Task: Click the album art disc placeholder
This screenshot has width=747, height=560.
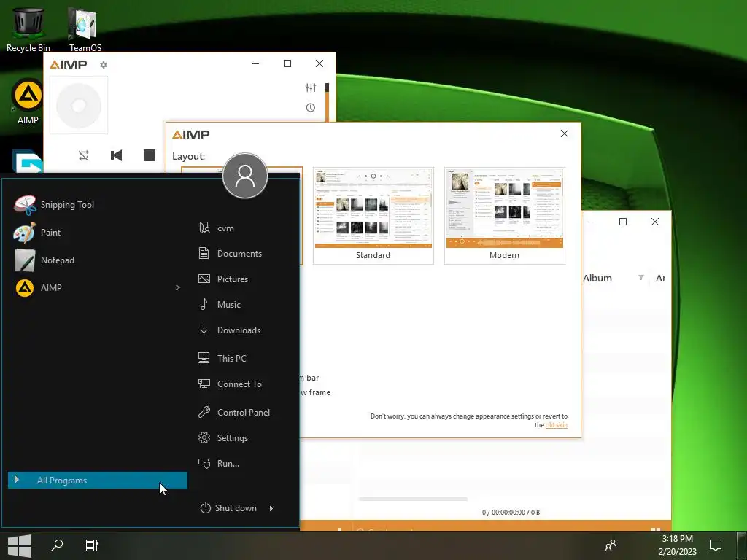Action: 79,105
